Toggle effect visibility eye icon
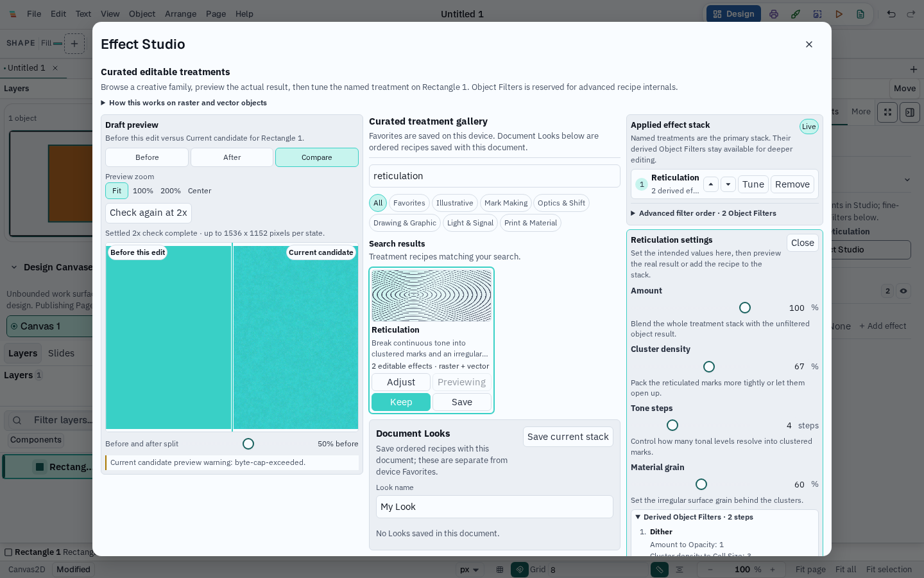 (x=903, y=291)
